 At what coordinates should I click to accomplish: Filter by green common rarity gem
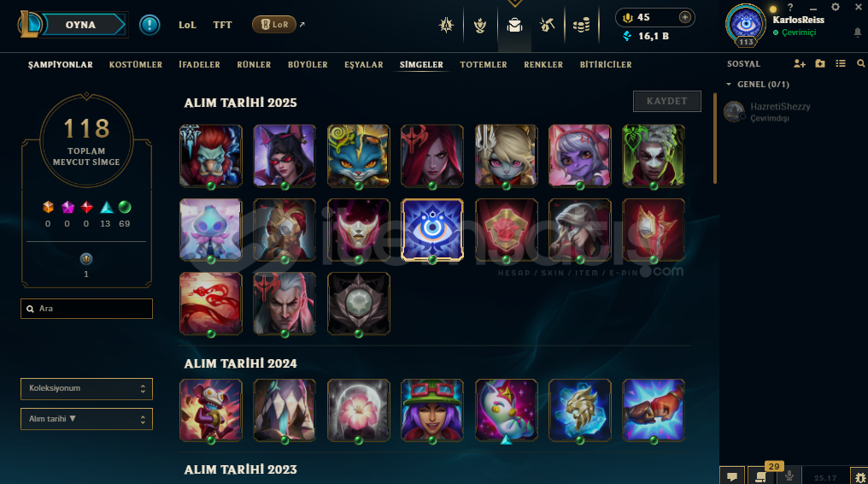[125, 207]
